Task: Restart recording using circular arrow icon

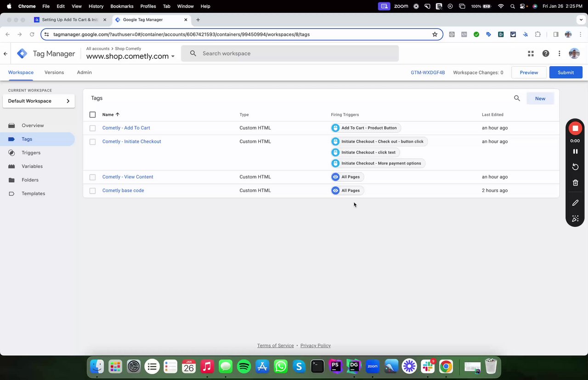Action: coord(575,167)
